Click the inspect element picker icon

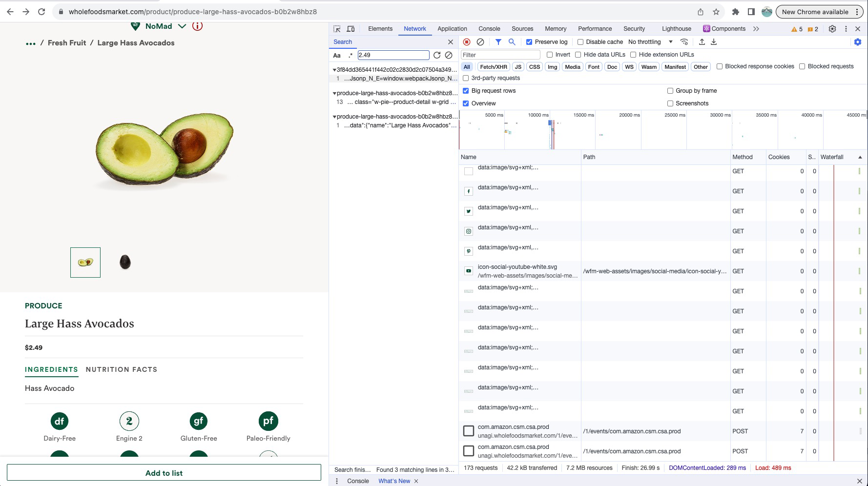337,29
